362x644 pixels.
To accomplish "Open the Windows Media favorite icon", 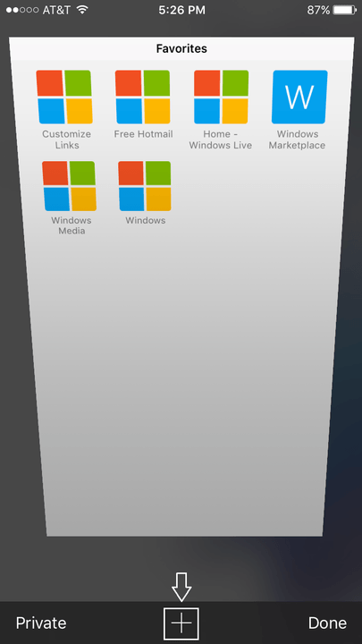I will coord(70,186).
